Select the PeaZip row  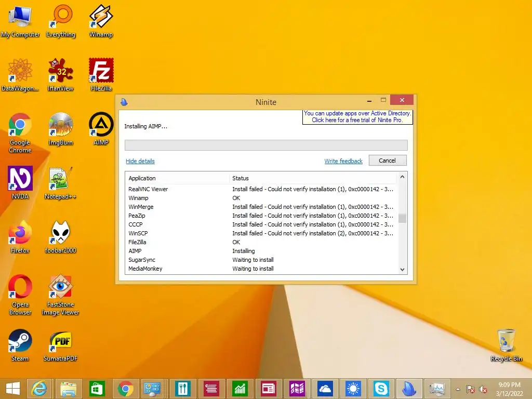(261, 216)
